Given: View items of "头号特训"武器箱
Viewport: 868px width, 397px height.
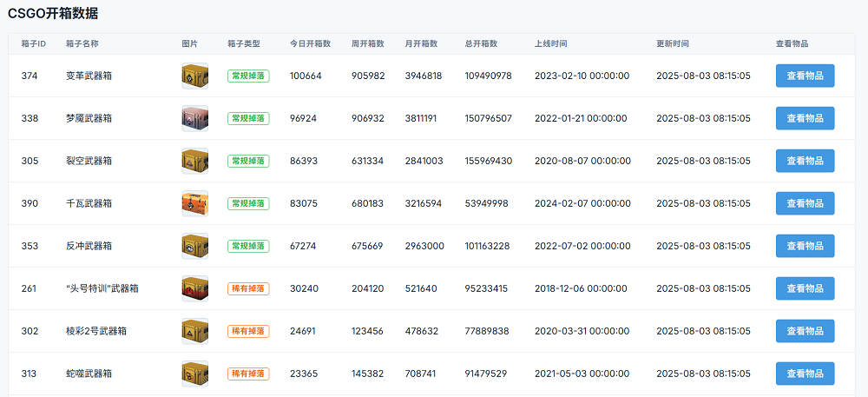Looking at the screenshot, I should [805, 288].
